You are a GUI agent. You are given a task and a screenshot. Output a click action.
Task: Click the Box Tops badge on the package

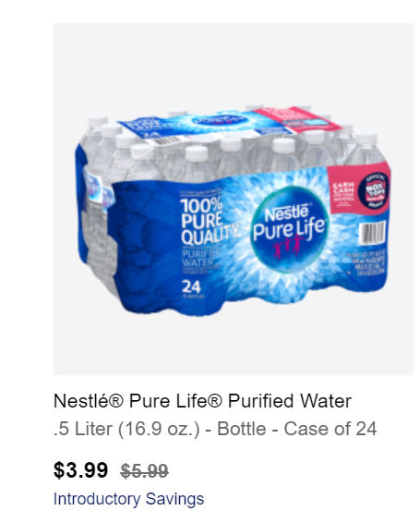point(373,192)
